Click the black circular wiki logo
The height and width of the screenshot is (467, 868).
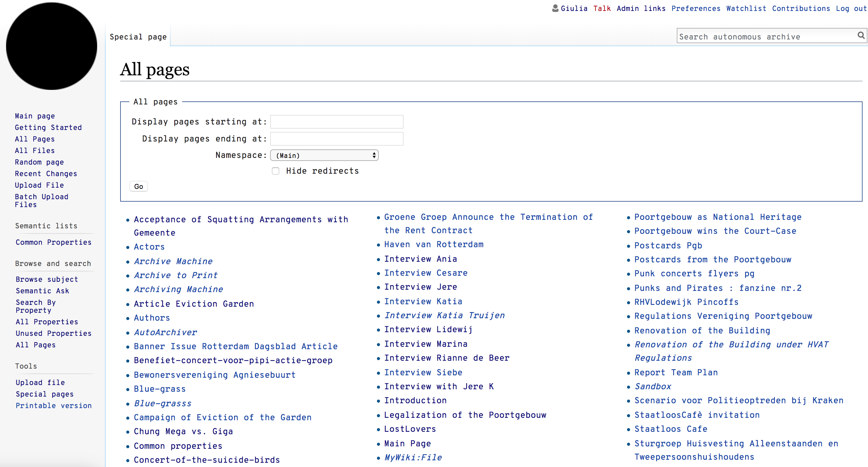52,46
